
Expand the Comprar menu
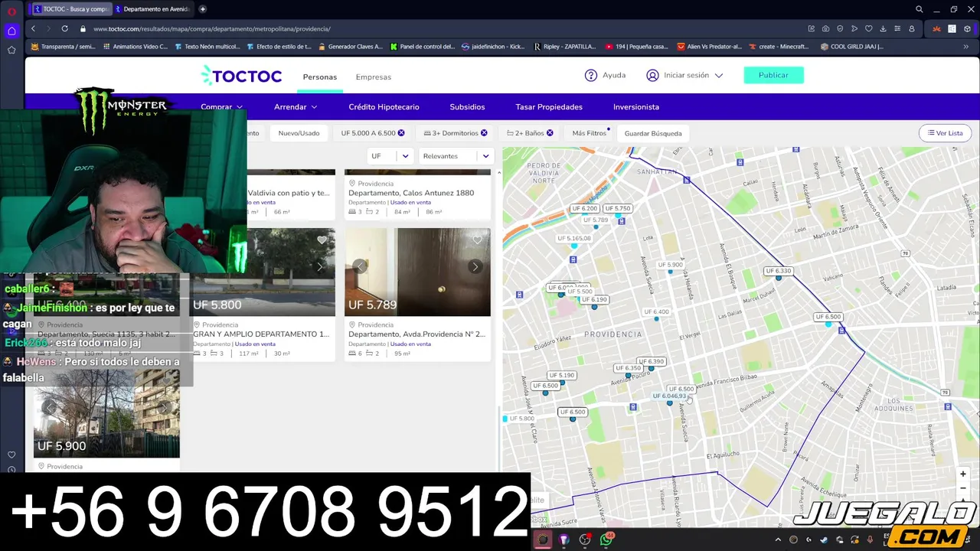coord(221,107)
